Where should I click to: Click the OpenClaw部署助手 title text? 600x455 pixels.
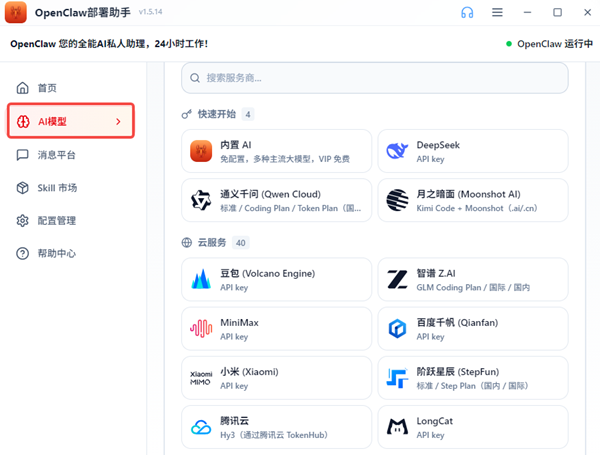click(83, 13)
